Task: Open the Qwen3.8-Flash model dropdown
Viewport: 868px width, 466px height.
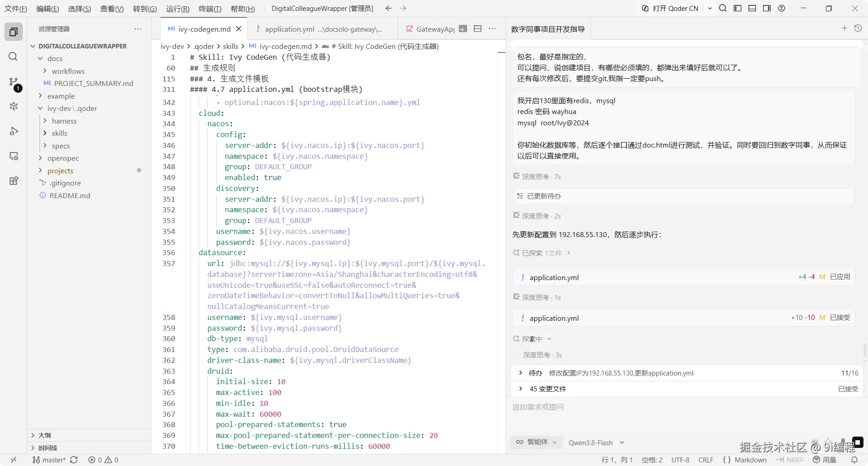Action: 596,442
